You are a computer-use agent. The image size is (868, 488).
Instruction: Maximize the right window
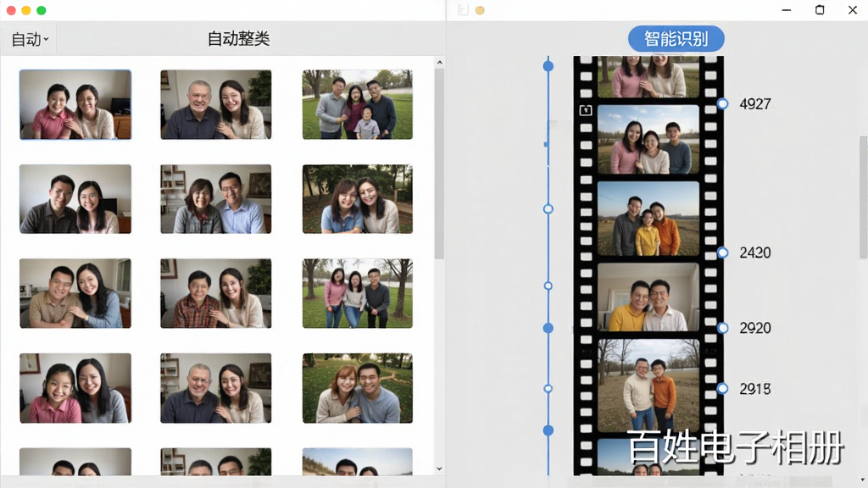820,10
